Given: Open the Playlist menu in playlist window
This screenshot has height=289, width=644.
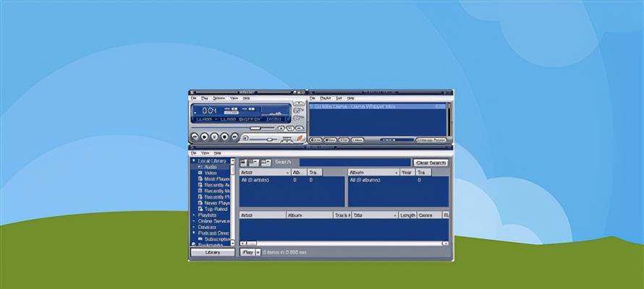Looking at the screenshot, I should pyautogui.click(x=326, y=98).
